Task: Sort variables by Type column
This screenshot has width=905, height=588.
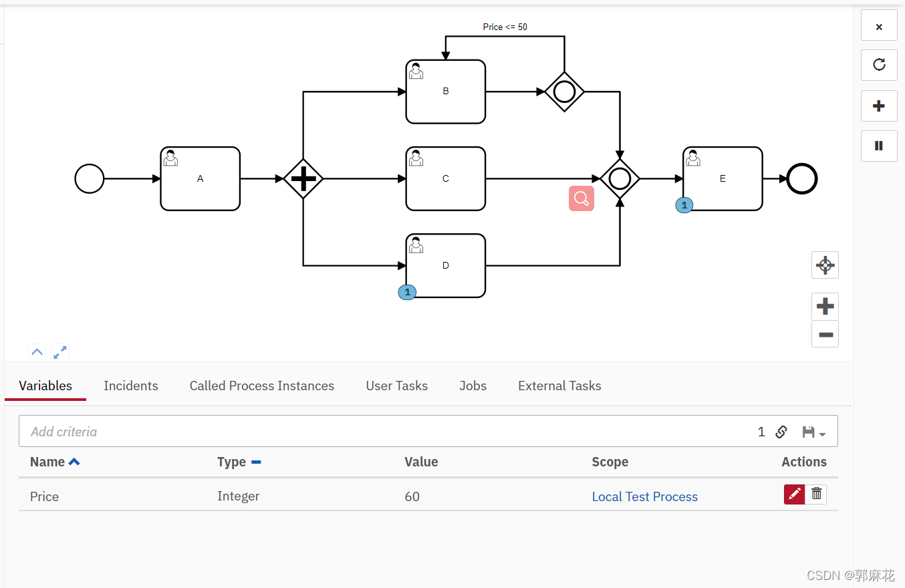Action: 239,462
